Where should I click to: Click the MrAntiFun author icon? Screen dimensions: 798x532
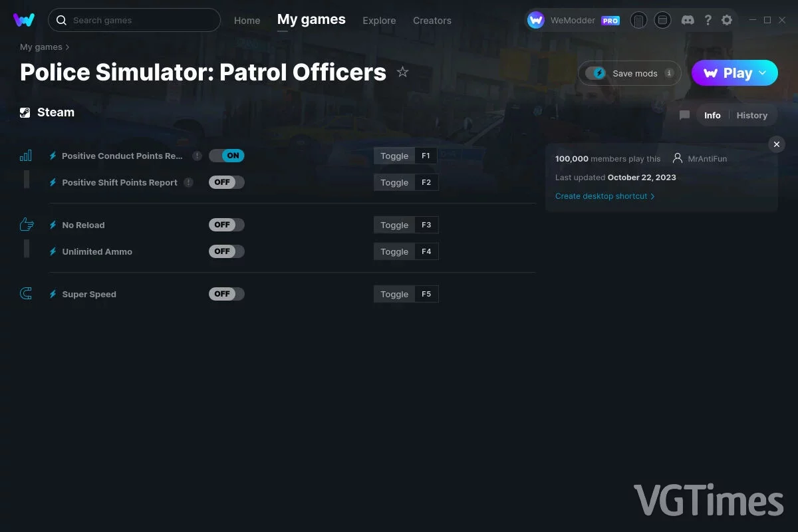tap(678, 158)
